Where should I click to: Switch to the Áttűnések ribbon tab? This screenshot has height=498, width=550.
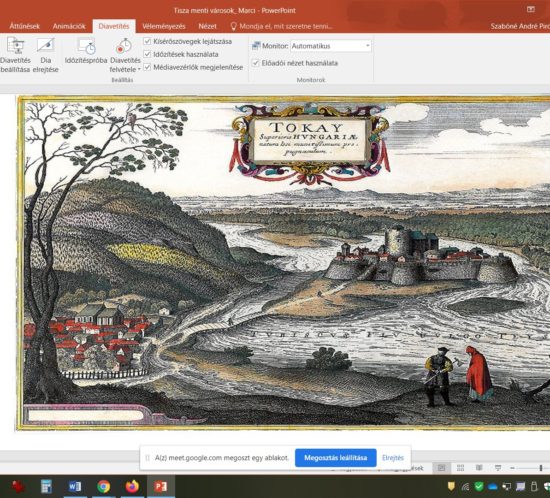[25, 26]
